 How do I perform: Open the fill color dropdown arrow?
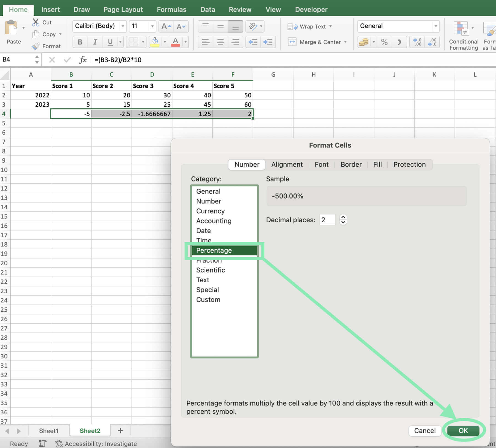[x=165, y=42]
